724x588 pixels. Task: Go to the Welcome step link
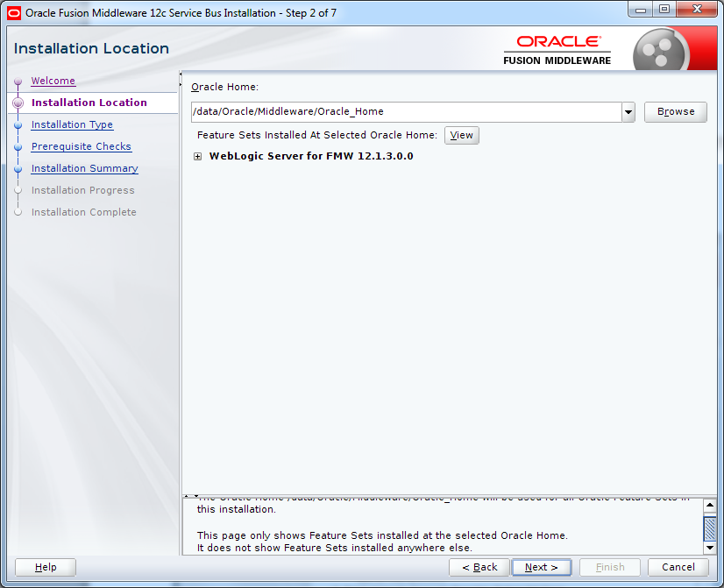click(53, 81)
